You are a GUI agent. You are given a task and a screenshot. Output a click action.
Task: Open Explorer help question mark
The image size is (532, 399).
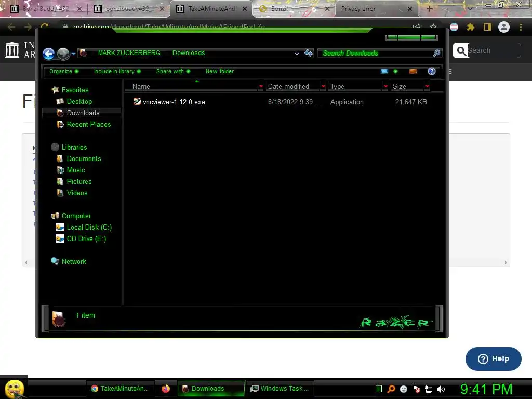pos(432,71)
